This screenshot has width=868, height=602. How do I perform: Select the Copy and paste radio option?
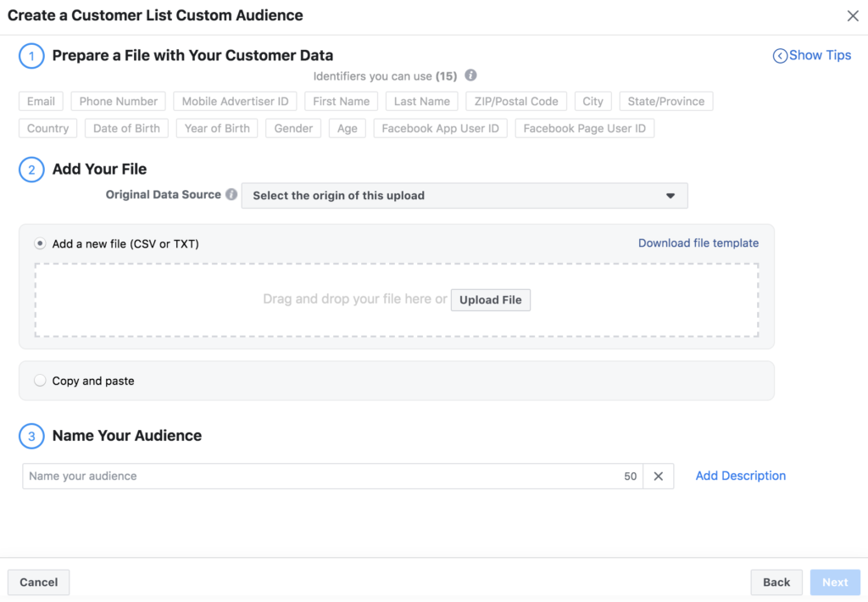[40, 381]
